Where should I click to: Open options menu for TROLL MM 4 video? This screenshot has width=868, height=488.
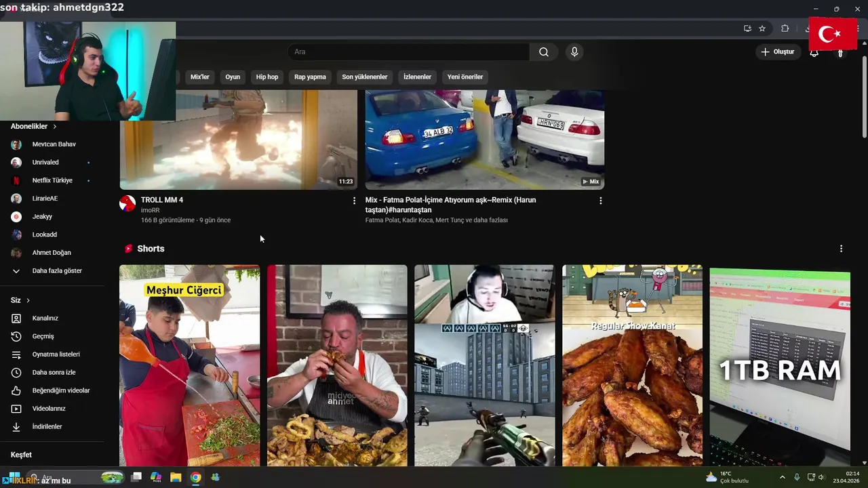[x=354, y=201]
